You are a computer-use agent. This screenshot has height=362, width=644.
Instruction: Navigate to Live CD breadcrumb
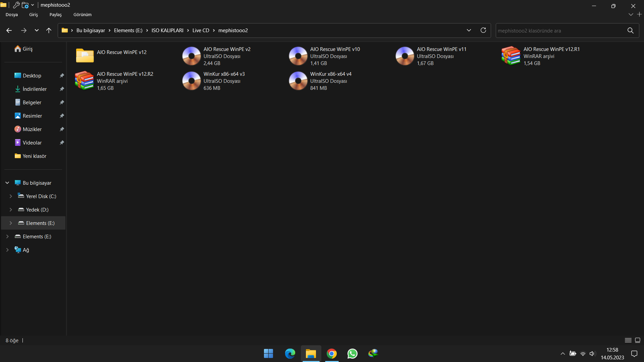[201, 31]
